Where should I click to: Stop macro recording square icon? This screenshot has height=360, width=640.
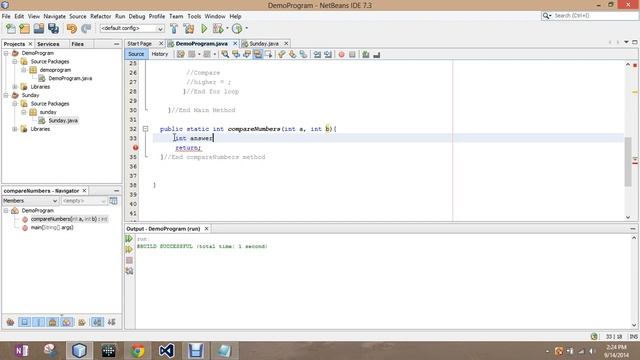point(352,54)
